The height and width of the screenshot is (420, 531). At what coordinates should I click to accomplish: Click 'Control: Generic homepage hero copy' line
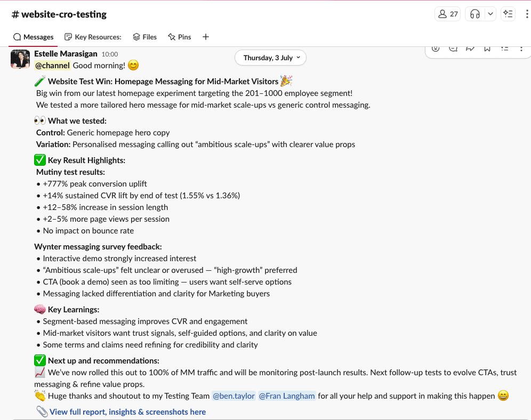[103, 133]
